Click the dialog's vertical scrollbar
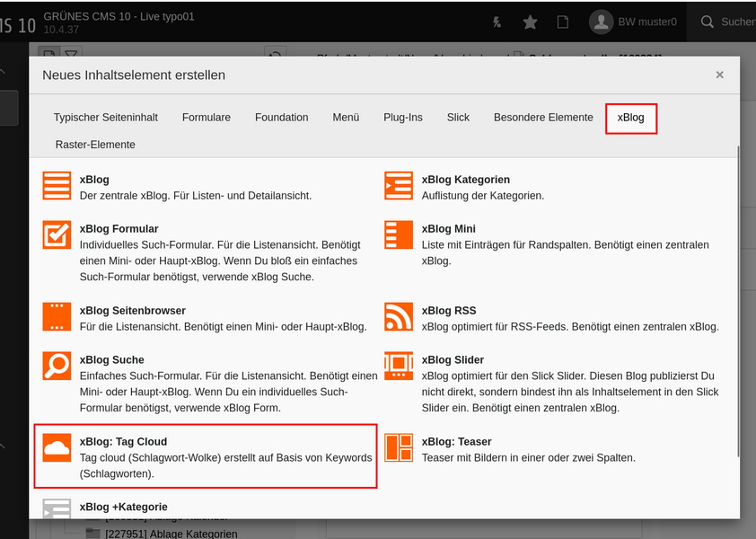756x539 pixels. (x=738, y=302)
